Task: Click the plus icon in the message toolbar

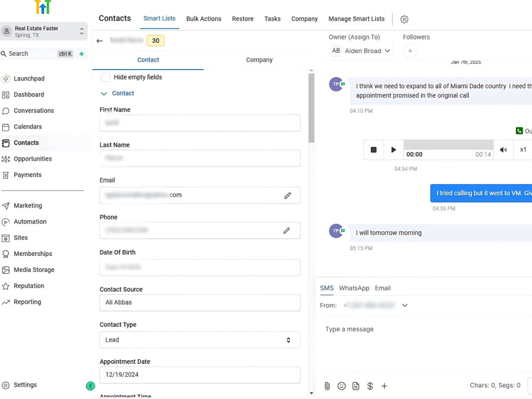Action: point(384,386)
